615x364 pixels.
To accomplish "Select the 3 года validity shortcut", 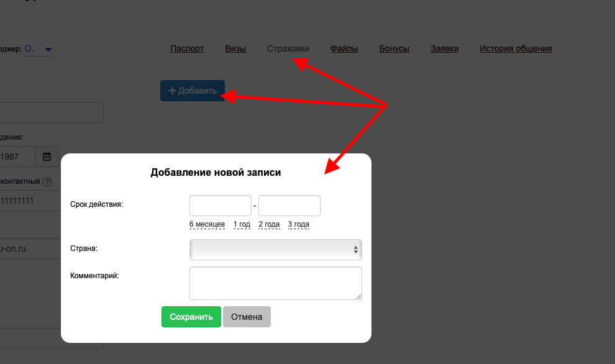I will [x=298, y=224].
